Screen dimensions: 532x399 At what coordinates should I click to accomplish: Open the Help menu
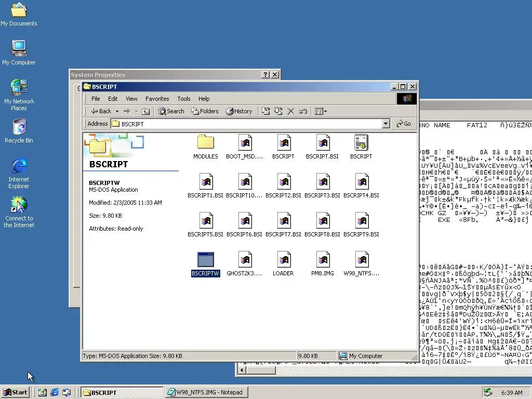click(204, 99)
